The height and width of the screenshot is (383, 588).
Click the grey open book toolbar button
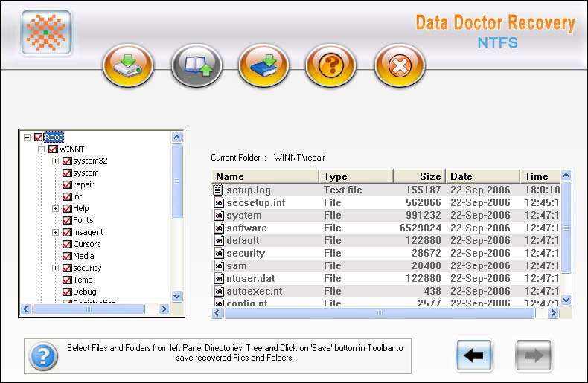click(196, 65)
